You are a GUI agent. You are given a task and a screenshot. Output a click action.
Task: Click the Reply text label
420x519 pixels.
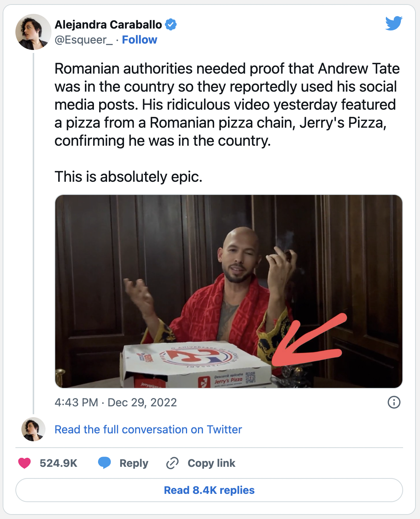(x=134, y=463)
